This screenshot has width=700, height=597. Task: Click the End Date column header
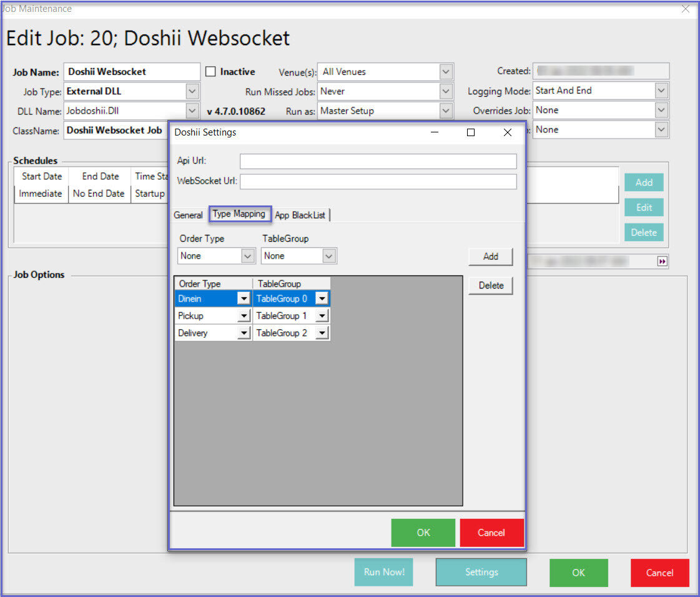[x=100, y=176]
